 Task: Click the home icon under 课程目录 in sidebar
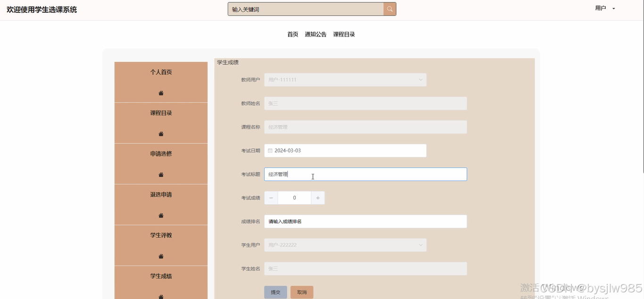(x=160, y=134)
